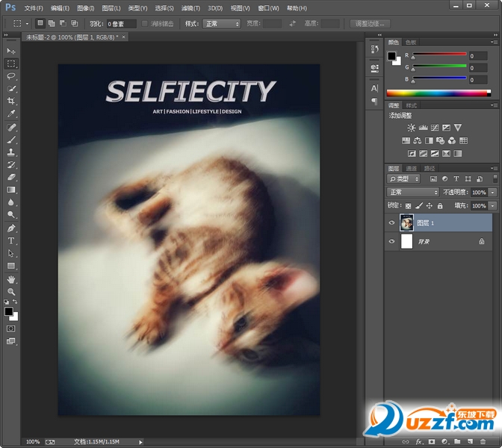Click the red R color slider
This screenshot has width=502, height=448.
[x=439, y=55]
